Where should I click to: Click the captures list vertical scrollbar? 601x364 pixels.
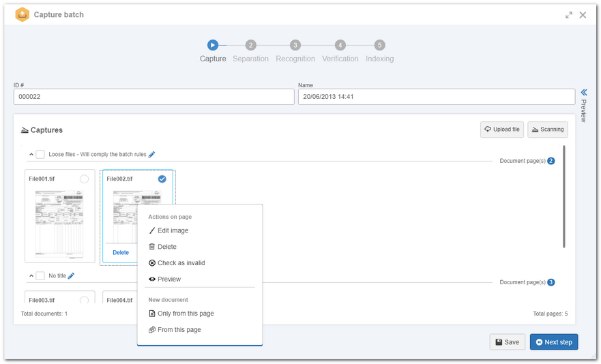click(x=563, y=196)
